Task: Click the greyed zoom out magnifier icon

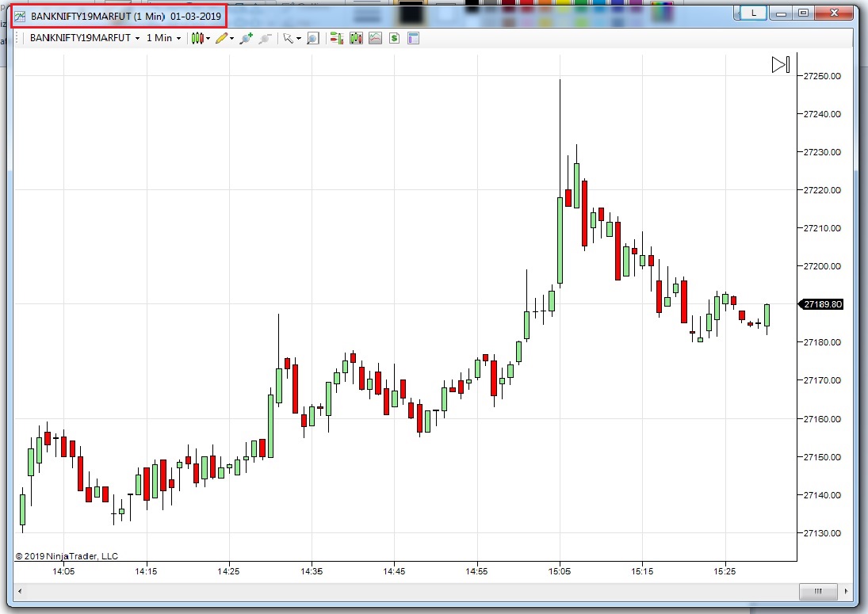Action: pos(265,38)
